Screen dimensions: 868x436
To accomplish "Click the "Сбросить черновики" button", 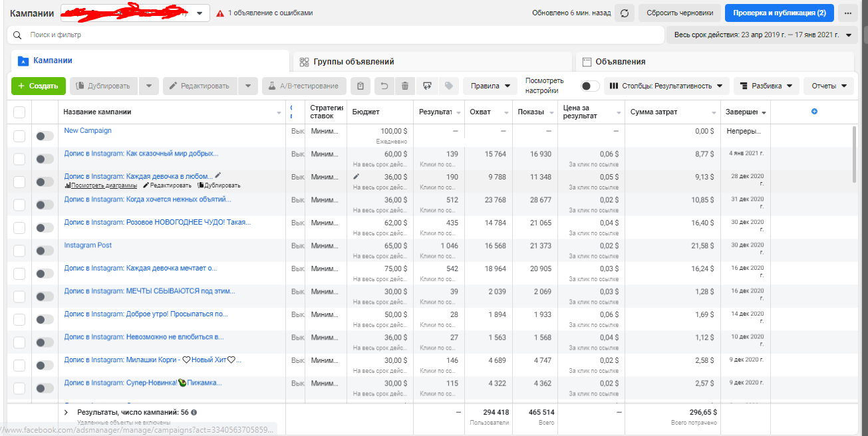I will [x=680, y=13].
